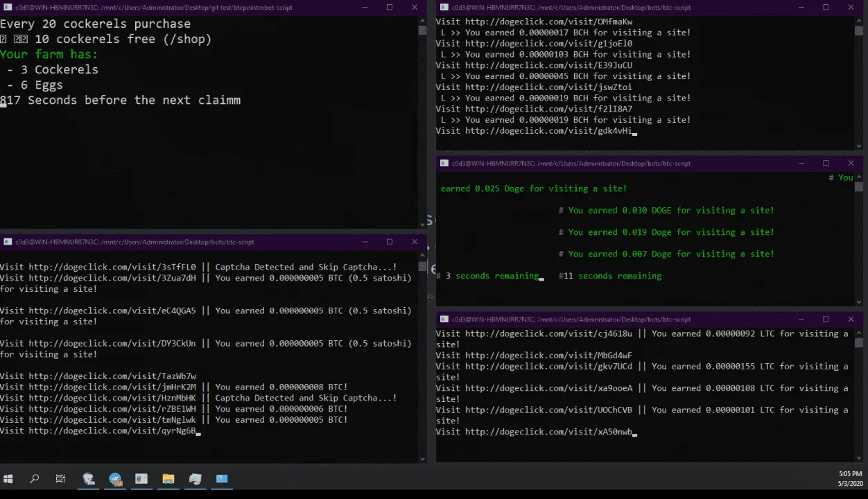The height and width of the screenshot is (499, 868).
Task: Click solid blue rectangle taskbar icon
Action: [x=222, y=478]
